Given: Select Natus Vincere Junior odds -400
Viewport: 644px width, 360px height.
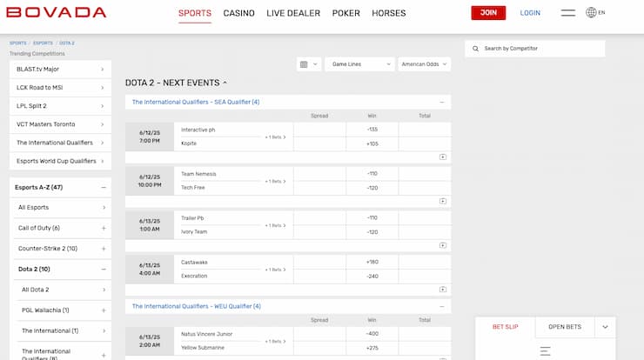Looking at the screenshot, I should pyautogui.click(x=372, y=334).
